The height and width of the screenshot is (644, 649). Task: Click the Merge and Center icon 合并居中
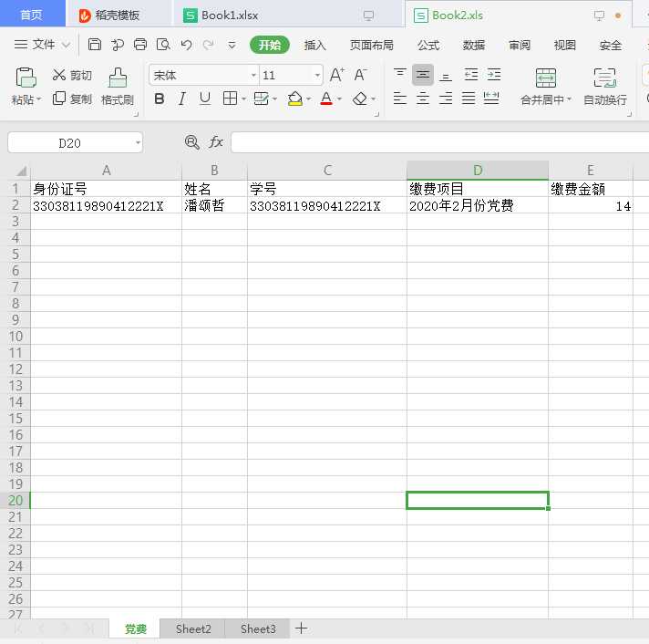click(545, 78)
